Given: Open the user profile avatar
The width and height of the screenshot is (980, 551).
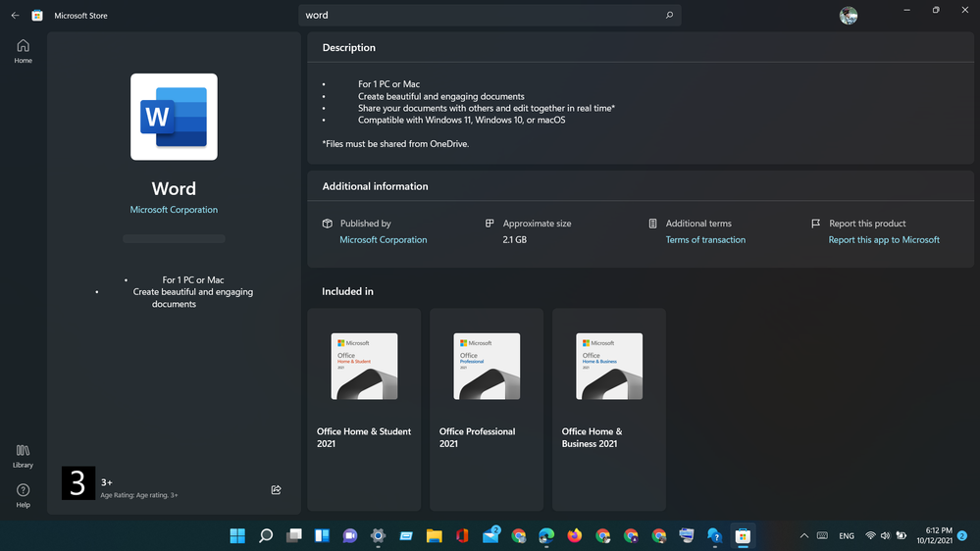Looking at the screenshot, I should click(849, 15).
